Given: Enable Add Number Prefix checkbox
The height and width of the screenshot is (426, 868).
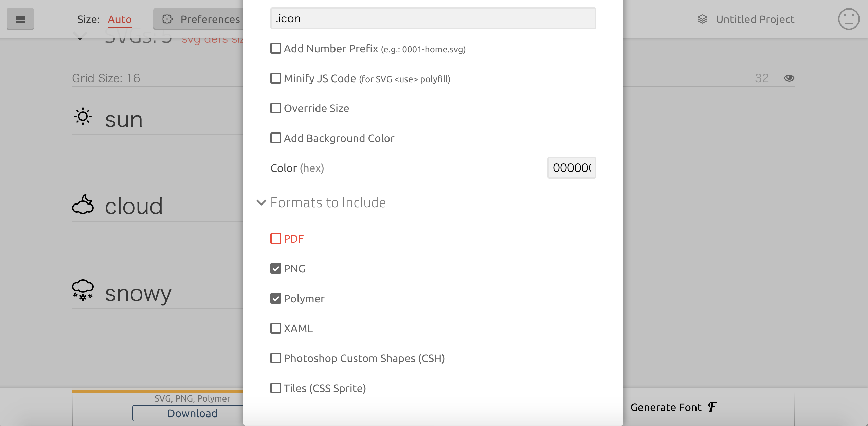Looking at the screenshot, I should [x=276, y=48].
